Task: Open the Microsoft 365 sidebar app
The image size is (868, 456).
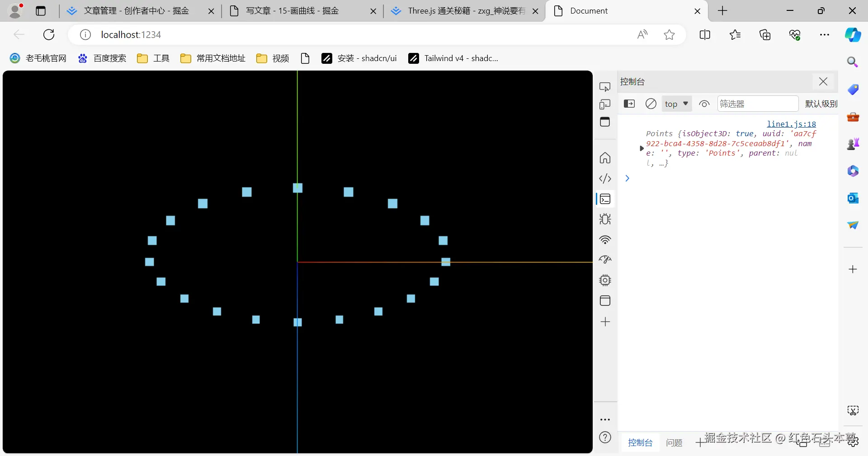Action: (x=853, y=171)
